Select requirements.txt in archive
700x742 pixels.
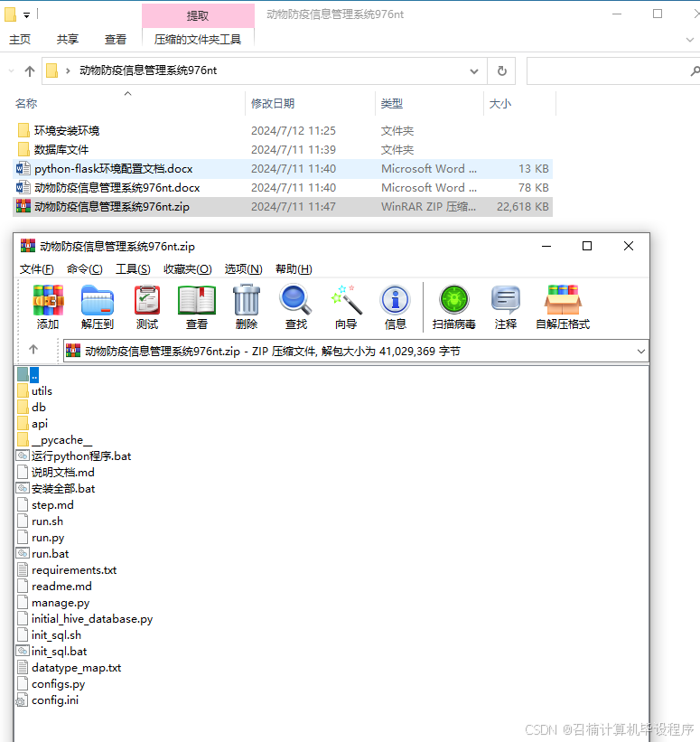coord(67,569)
